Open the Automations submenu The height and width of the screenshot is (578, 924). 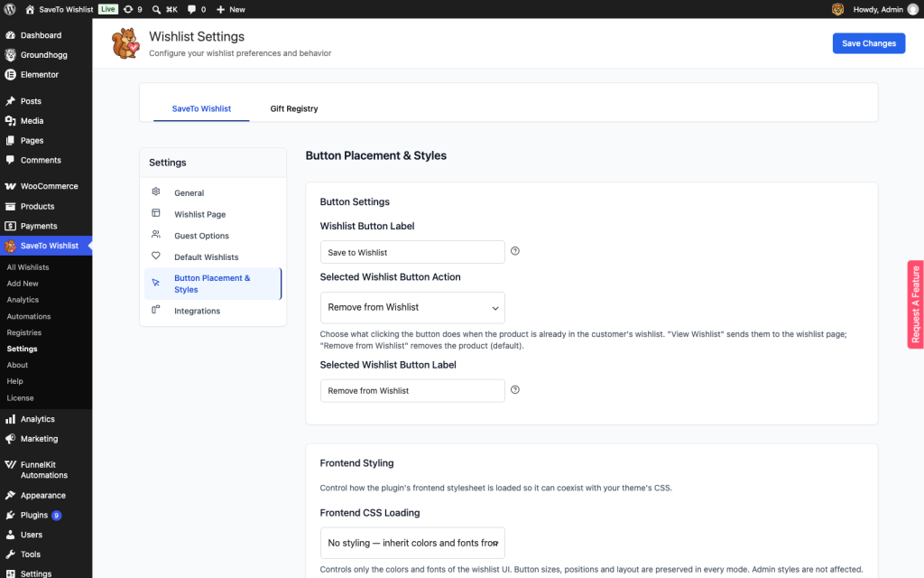(28, 316)
